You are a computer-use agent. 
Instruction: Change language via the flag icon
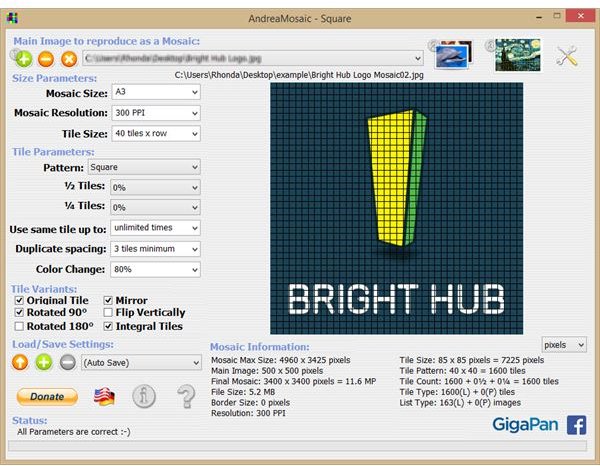click(104, 397)
